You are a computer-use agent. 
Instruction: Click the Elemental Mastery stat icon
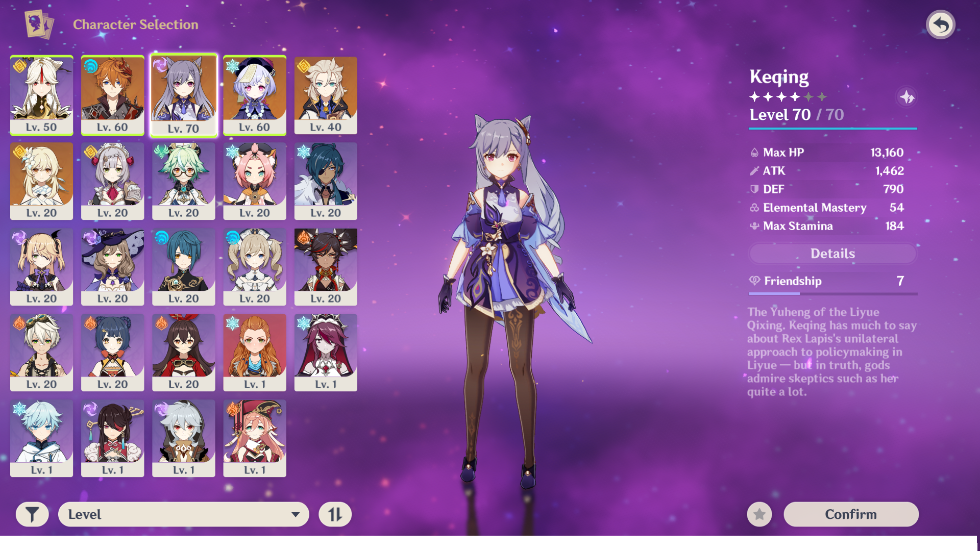[x=754, y=208]
